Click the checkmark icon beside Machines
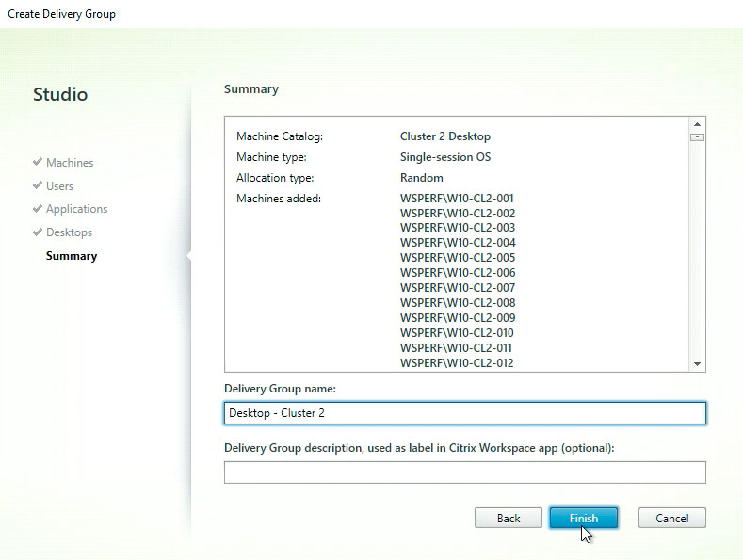Image resolution: width=743 pixels, height=560 pixels. [x=38, y=162]
